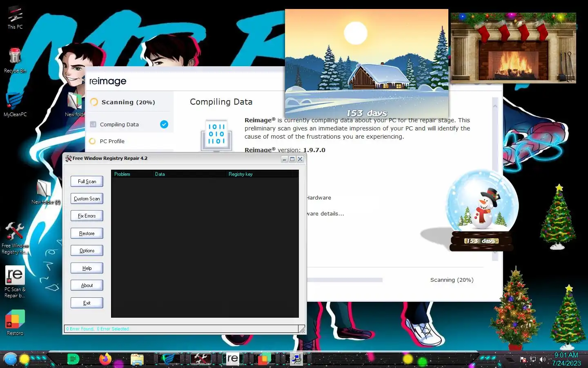Launch PC Scan & Repair desktop shortcut

(x=15, y=282)
